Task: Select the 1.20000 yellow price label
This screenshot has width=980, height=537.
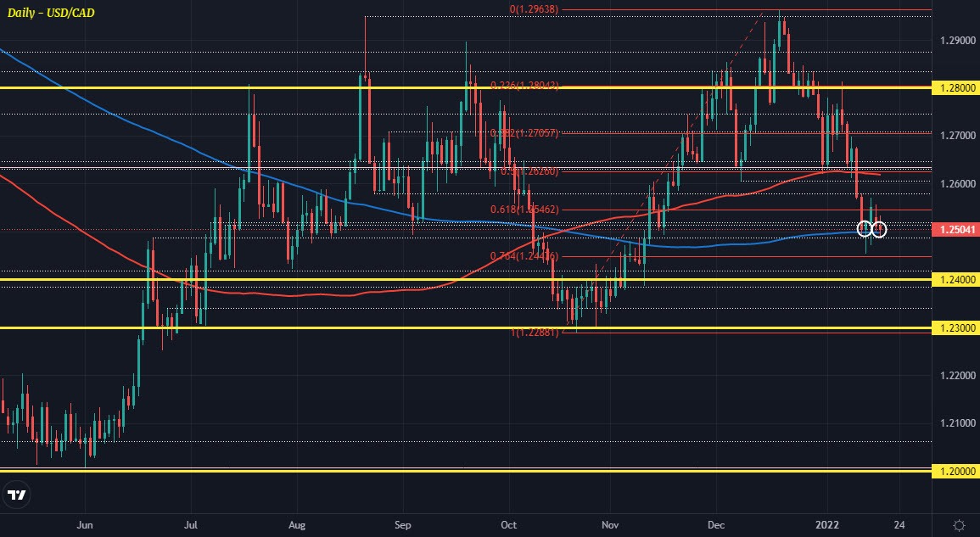Action: pos(955,471)
